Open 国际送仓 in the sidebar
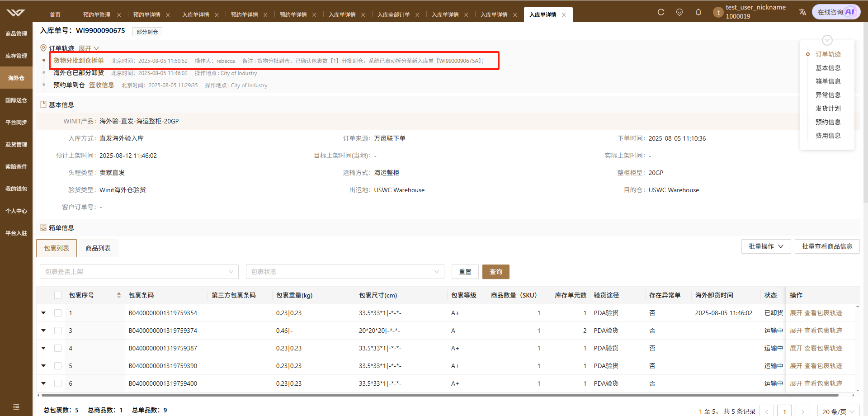 (x=16, y=100)
